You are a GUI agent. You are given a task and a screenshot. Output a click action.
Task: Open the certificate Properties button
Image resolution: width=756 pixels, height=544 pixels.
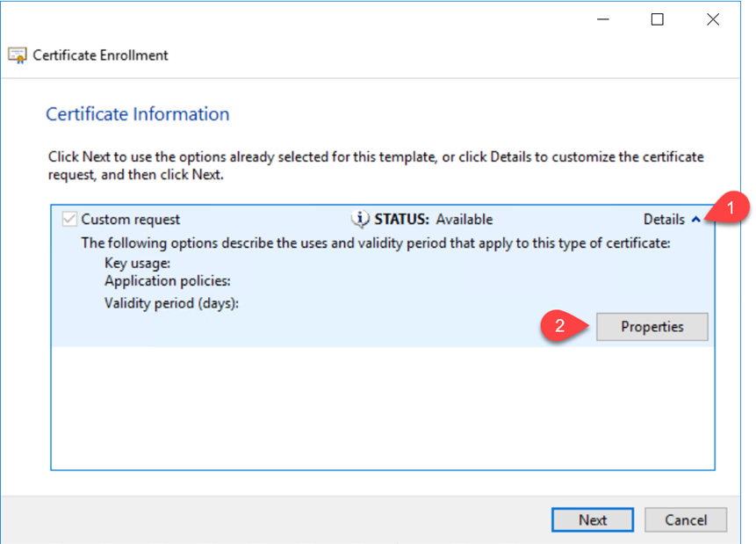[652, 327]
